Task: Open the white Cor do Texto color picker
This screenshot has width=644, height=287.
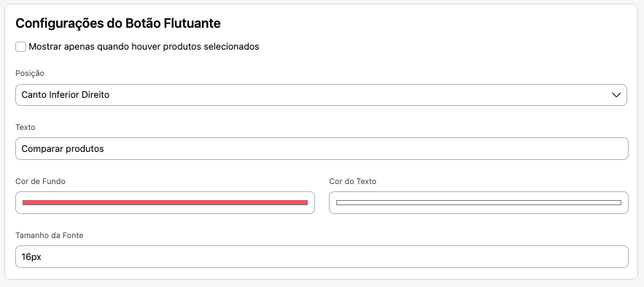Action: [478, 203]
